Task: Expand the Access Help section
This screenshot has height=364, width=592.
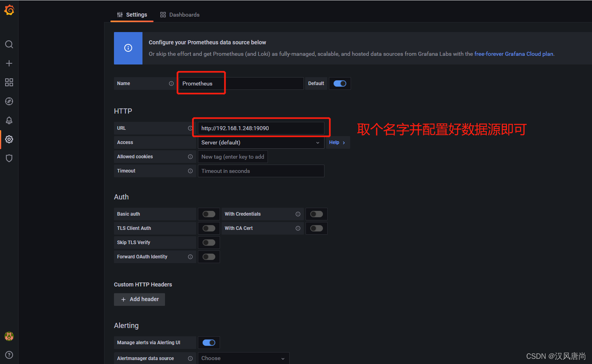Action: coord(338,142)
